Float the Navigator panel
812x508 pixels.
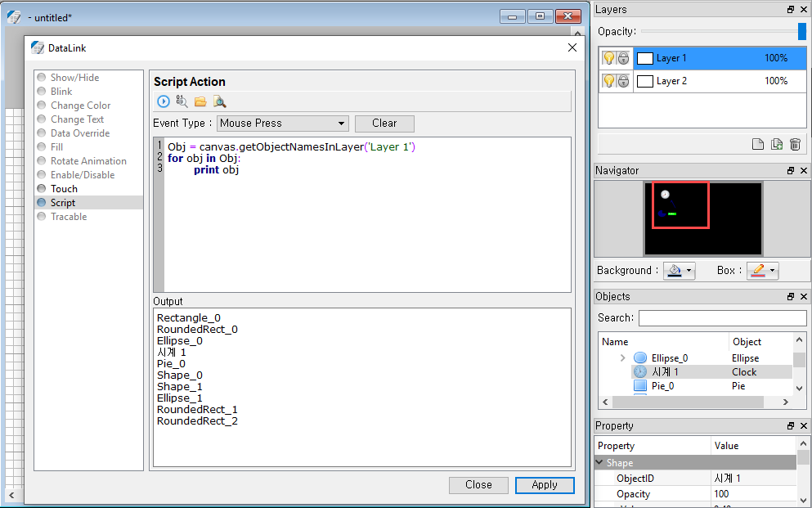[x=791, y=170]
